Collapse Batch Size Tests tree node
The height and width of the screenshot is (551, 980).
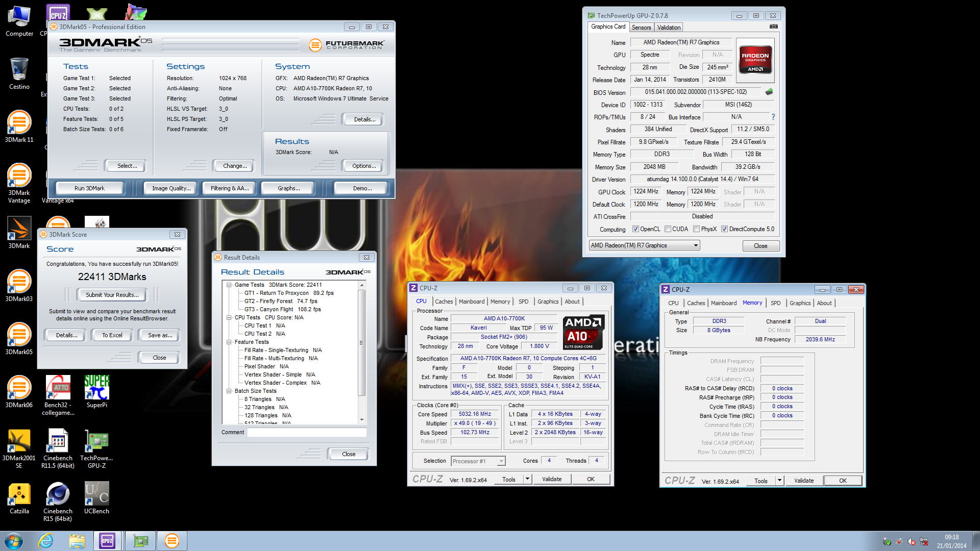(229, 391)
